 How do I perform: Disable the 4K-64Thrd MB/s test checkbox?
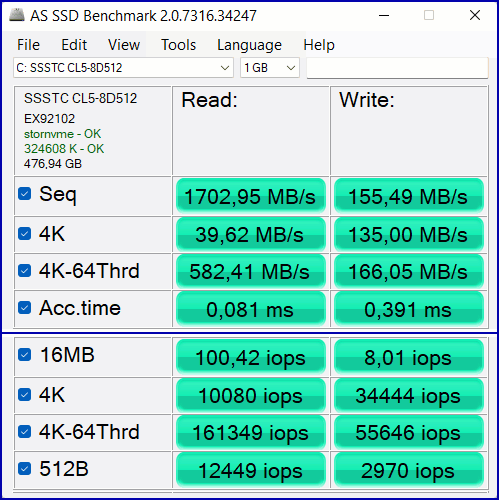click(x=25, y=270)
